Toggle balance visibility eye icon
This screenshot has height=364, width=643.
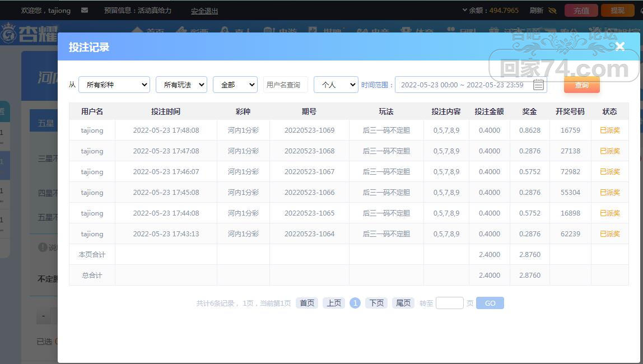[x=552, y=10]
